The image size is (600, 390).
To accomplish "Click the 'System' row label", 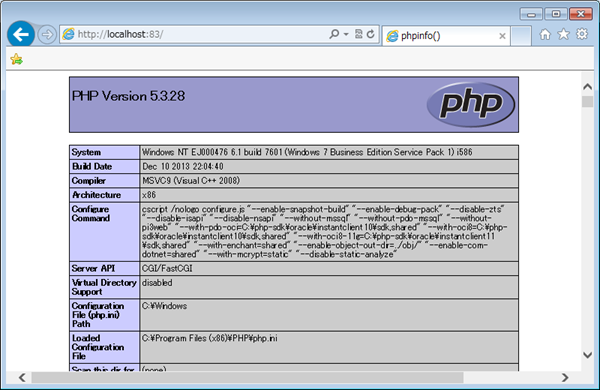I will tap(86, 152).
